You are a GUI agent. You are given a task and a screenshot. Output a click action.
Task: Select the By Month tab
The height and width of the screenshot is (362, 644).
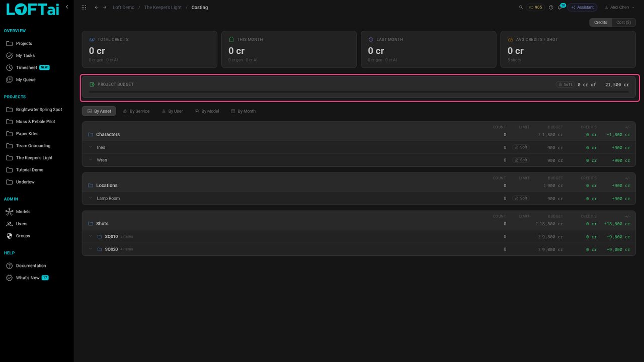244,111
